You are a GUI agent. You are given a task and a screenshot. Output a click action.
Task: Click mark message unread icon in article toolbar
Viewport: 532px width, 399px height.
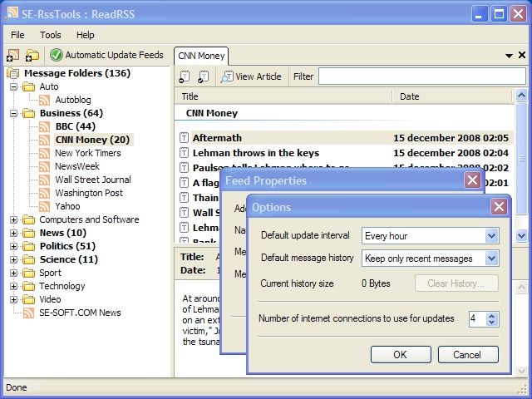click(185, 76)
